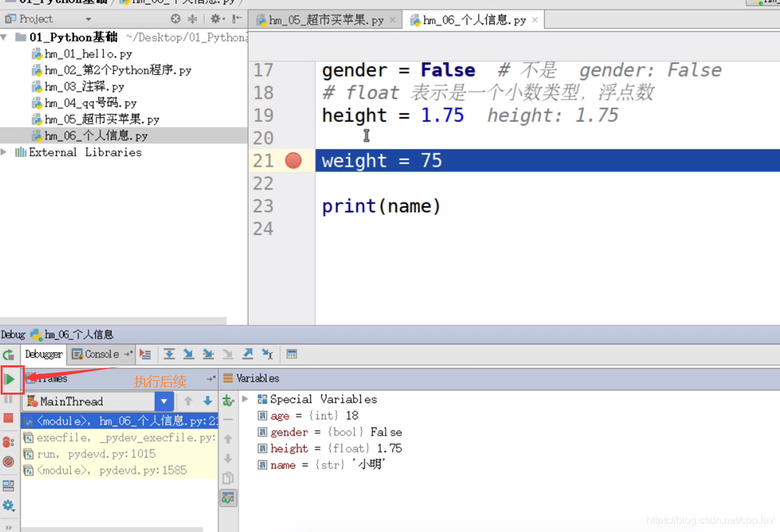Mute all breakpoints
The width and height of the screenshot is (780, 532).
pyautogui.click(x=8, y=462)
